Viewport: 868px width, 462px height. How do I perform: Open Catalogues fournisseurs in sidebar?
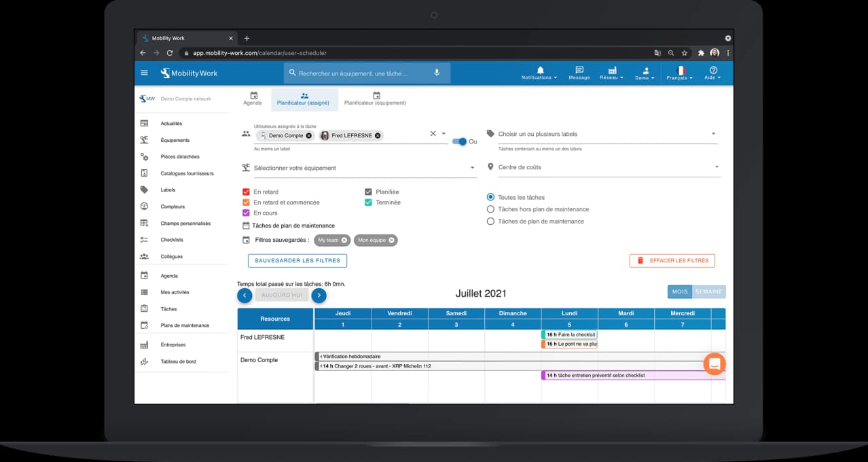[x=187, y=173]
